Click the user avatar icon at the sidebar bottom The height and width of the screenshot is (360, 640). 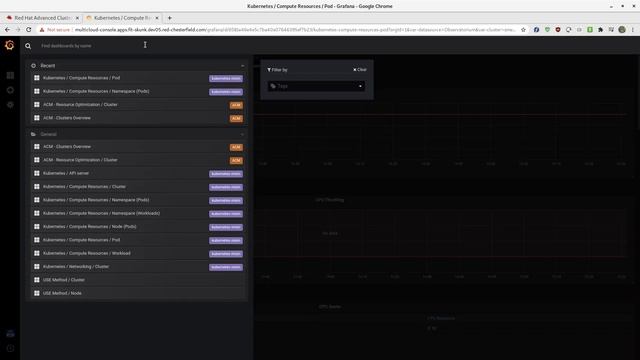click(10, 333)
